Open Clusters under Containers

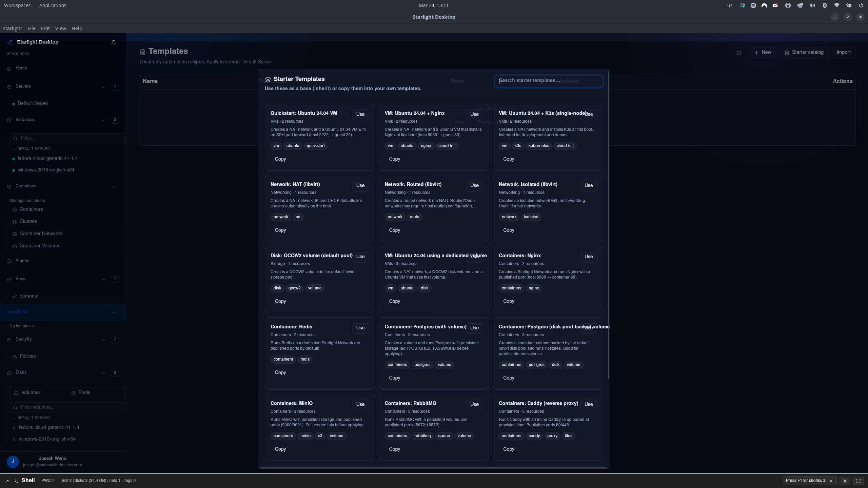(28, 221)
